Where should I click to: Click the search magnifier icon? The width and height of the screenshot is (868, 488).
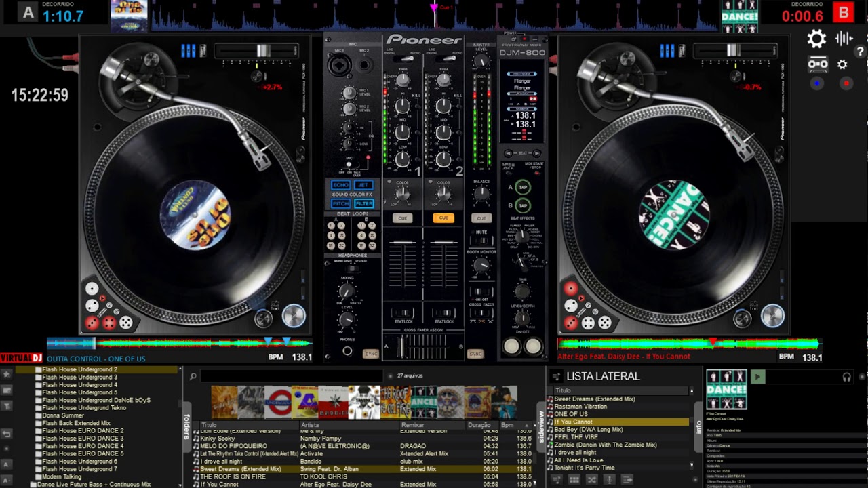(x=193, y=376)
